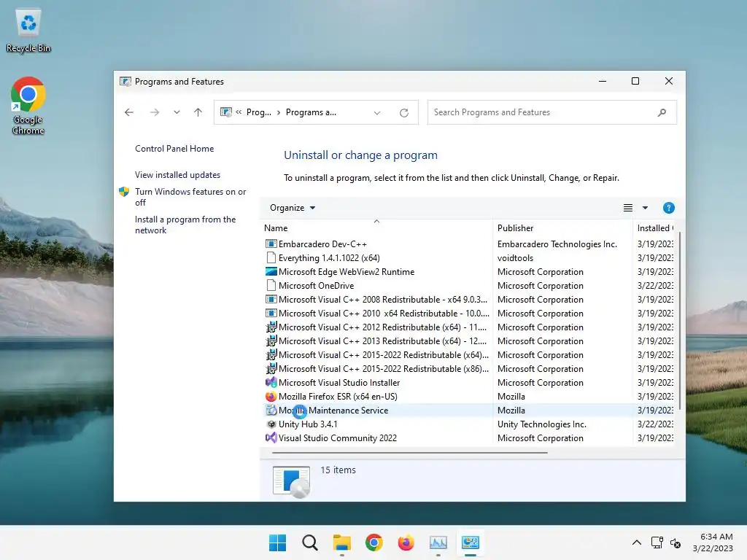Open the performance monitor taskbar app
This screenshot has width=747, height=560.
point(438,542)
